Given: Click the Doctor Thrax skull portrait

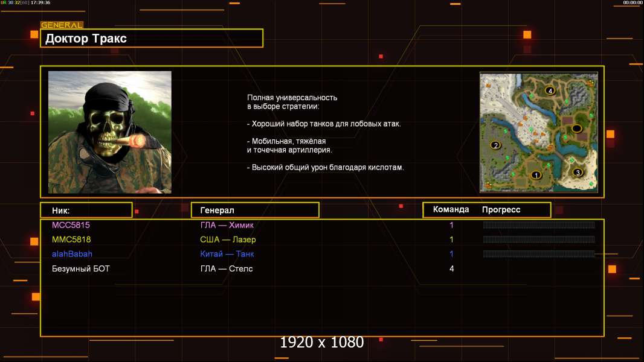Looking at the screenshot, I should click(109, 132).
